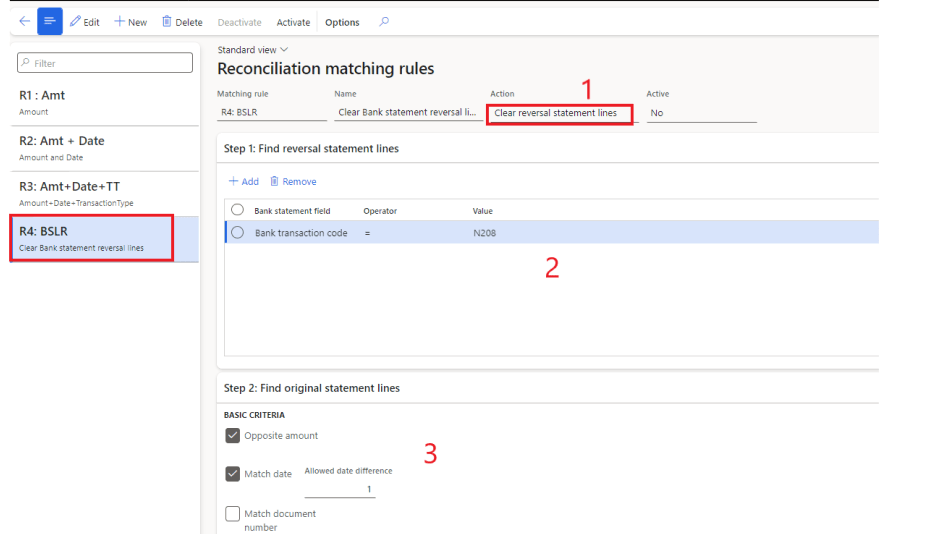Click the Activate menu item
Screen dimensions: 926x534
(293, 22)
